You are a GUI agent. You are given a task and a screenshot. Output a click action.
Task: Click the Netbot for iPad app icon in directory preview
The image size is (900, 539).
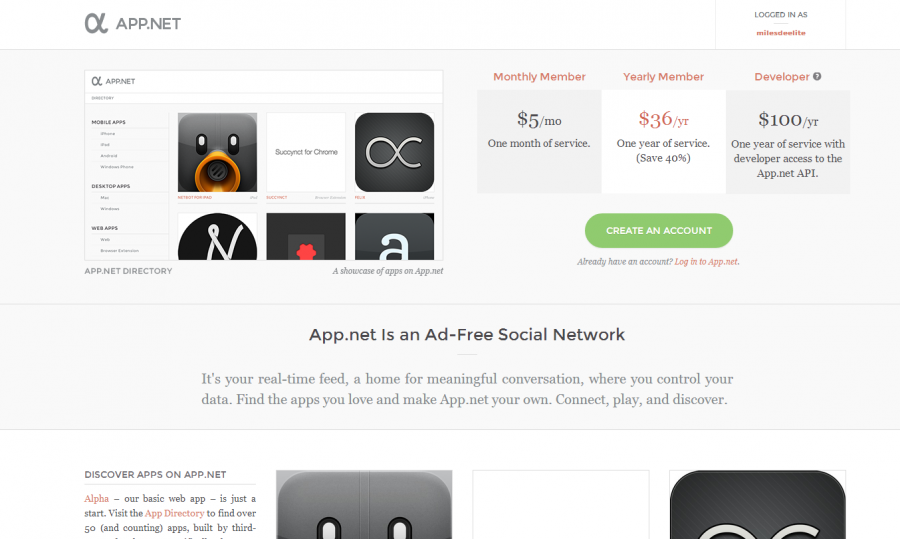click(x=218, y=152)
